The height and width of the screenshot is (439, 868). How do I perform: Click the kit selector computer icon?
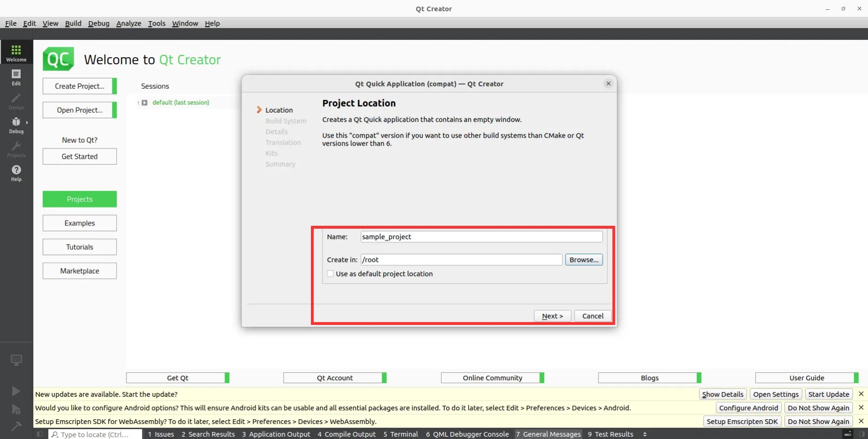16,360
